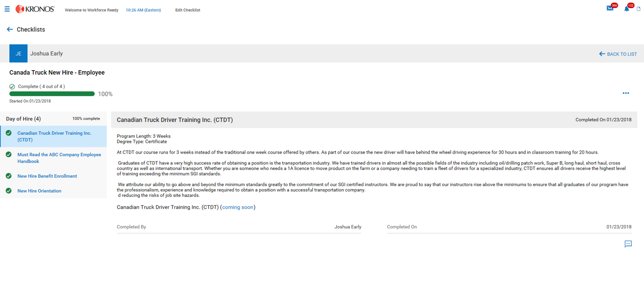Open the comment icon below Completed On

pyautogui.click(x=628, y=244)
